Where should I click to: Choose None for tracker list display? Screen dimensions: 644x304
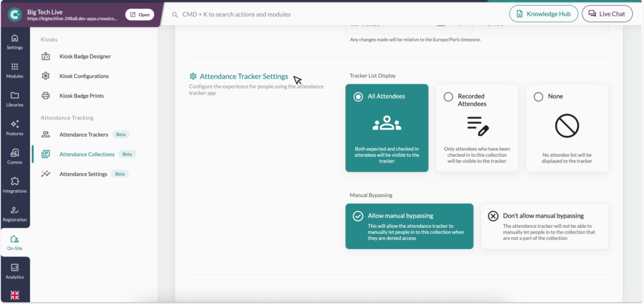coord(538,96)
